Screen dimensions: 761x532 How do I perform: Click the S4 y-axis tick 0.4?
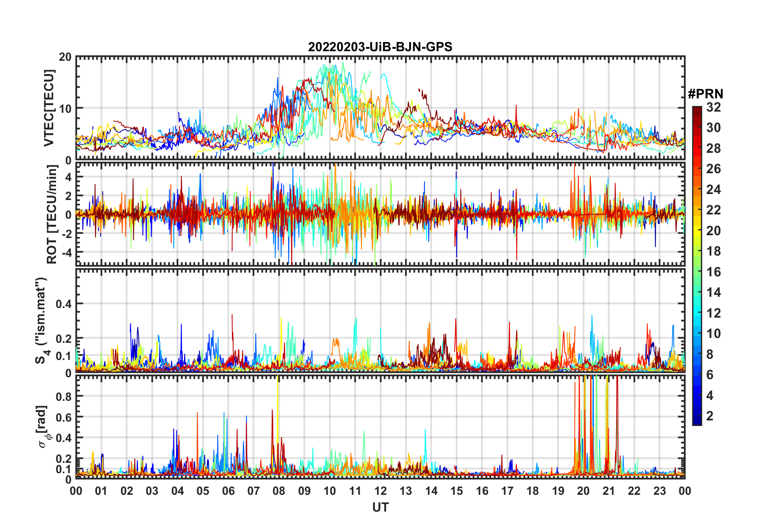(x=64, y=304)
